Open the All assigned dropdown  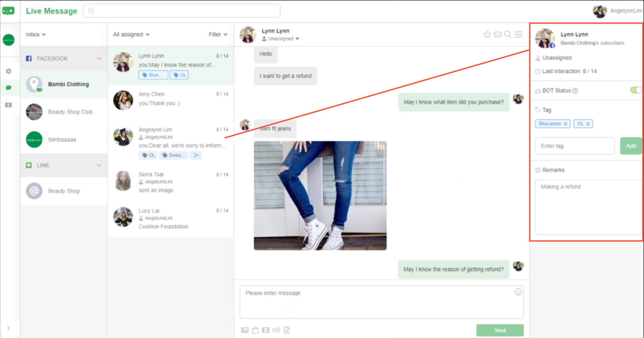131,35
